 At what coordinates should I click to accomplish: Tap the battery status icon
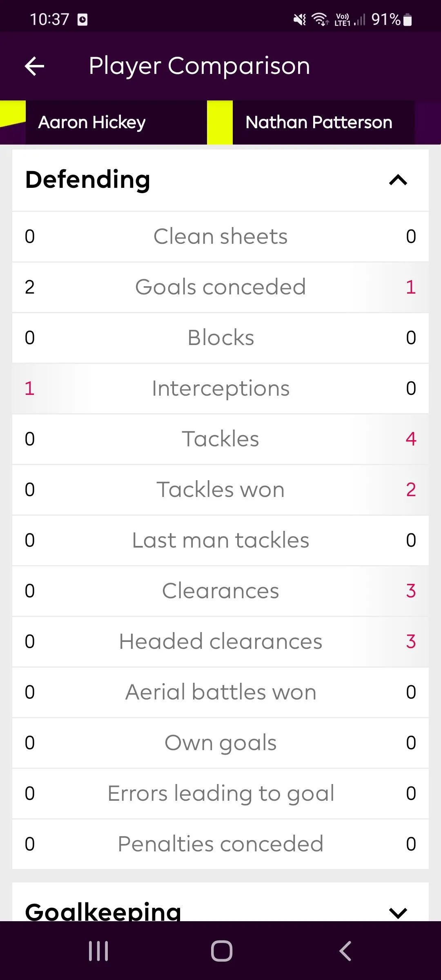click(408, 20)
